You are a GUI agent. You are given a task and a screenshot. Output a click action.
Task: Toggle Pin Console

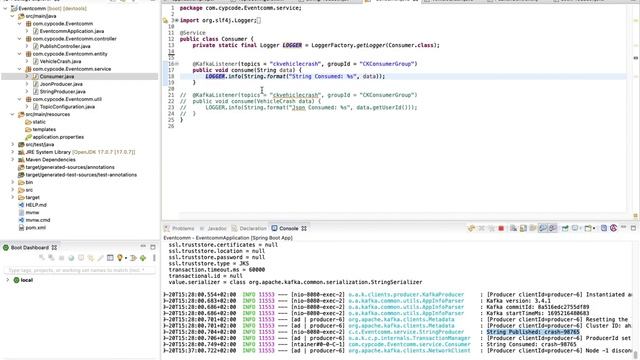(565, 228)
